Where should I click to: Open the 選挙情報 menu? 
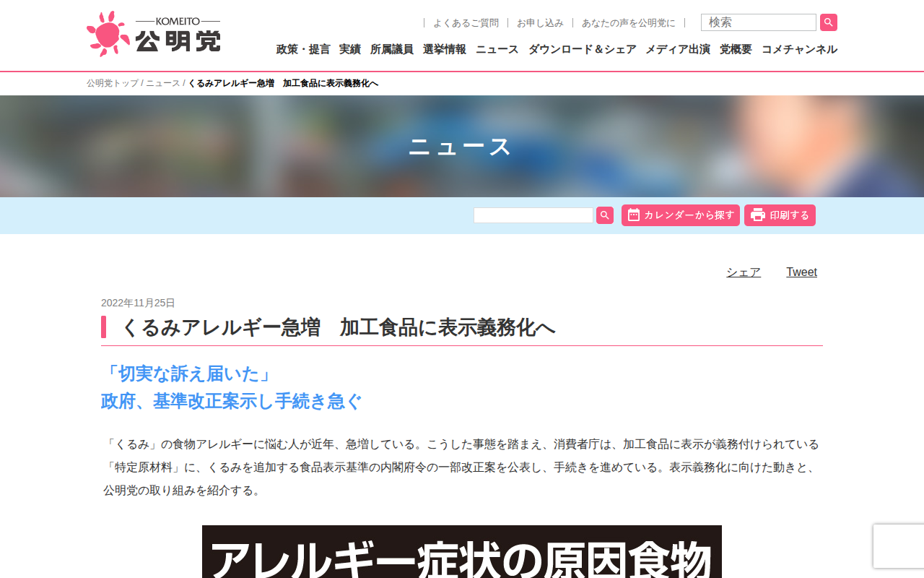coord(445,49)
